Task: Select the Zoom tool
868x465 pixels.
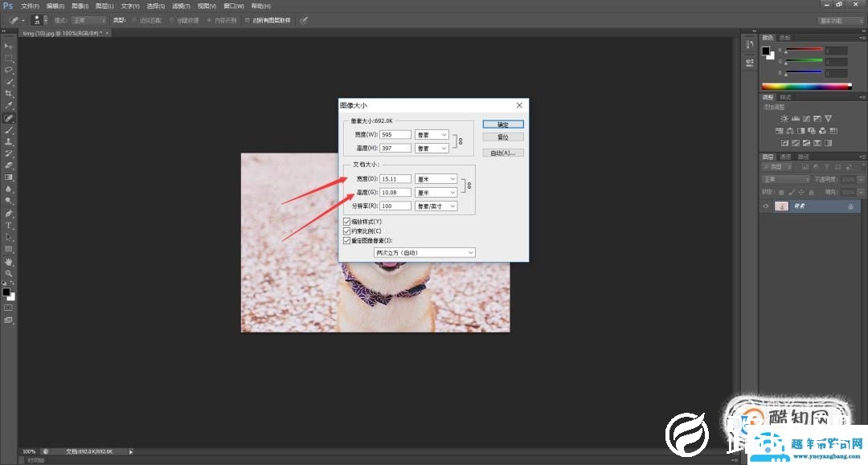Action: click(x=8, y=273)
